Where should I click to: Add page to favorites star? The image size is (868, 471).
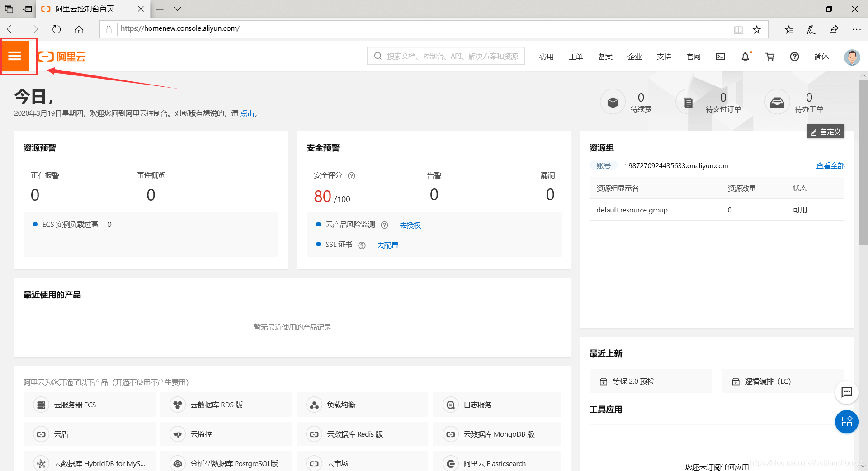coord(756,29)
